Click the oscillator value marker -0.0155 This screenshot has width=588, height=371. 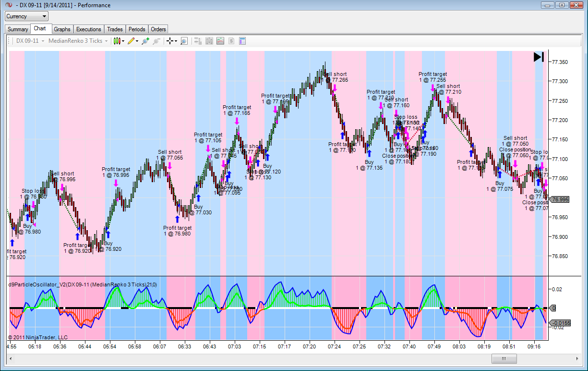560,323
